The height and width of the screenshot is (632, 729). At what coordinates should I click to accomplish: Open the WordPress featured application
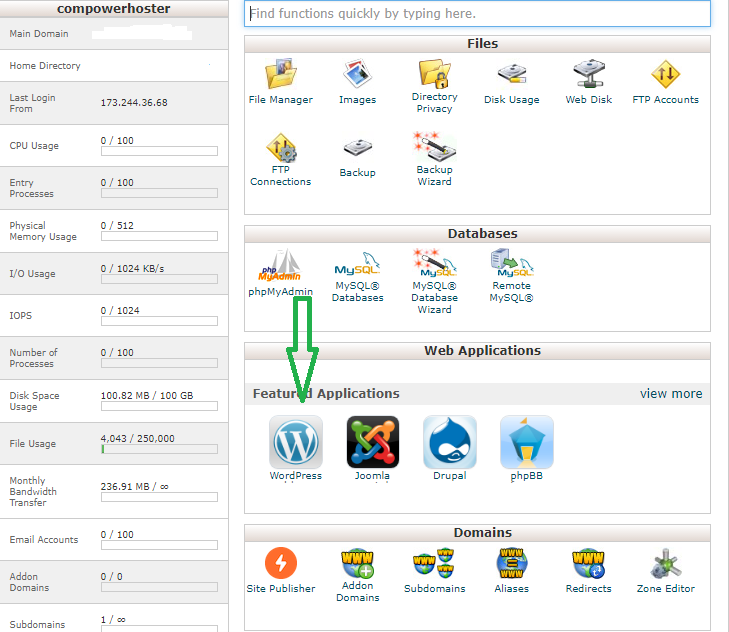tap(296, 442)
